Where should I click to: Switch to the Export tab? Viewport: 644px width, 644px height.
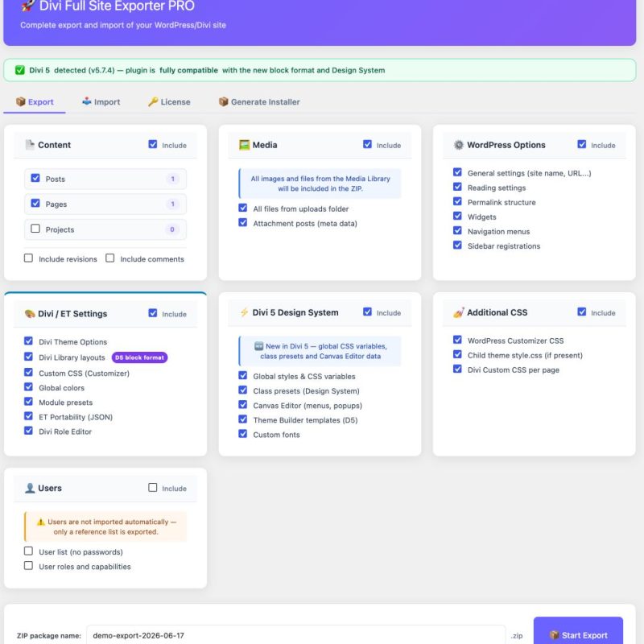(35, 102)
